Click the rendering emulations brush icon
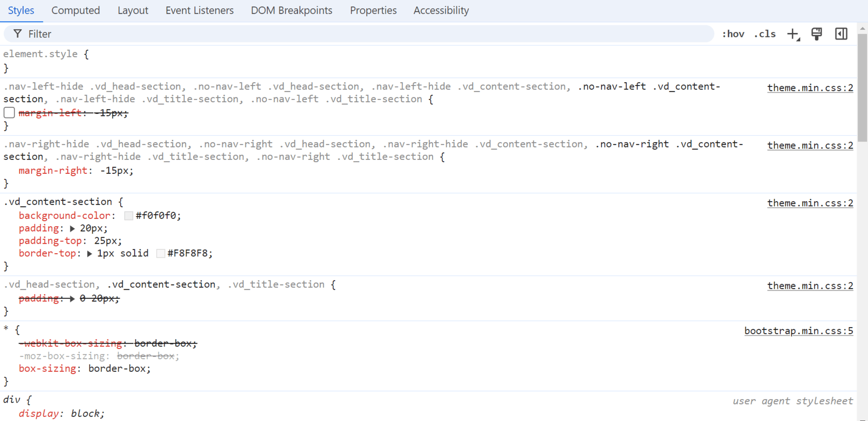 click(817, 33)
